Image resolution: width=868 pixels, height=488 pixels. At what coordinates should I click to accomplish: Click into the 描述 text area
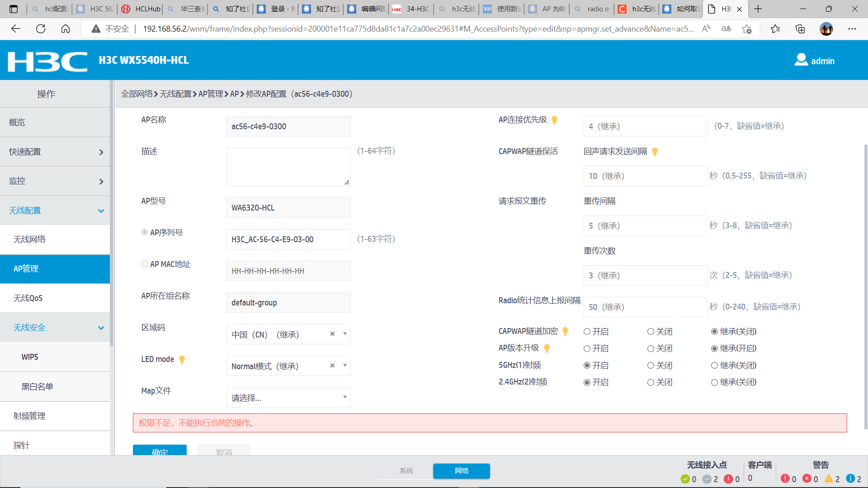288,167
